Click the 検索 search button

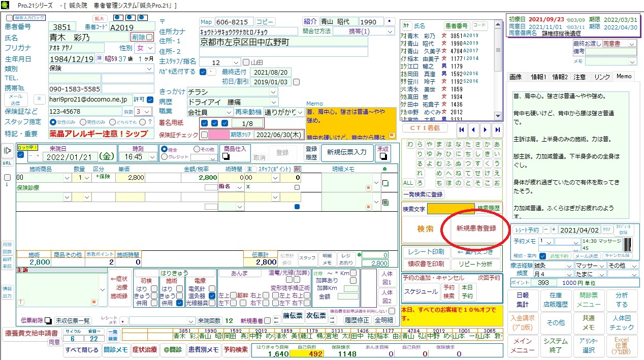point(426,228)
